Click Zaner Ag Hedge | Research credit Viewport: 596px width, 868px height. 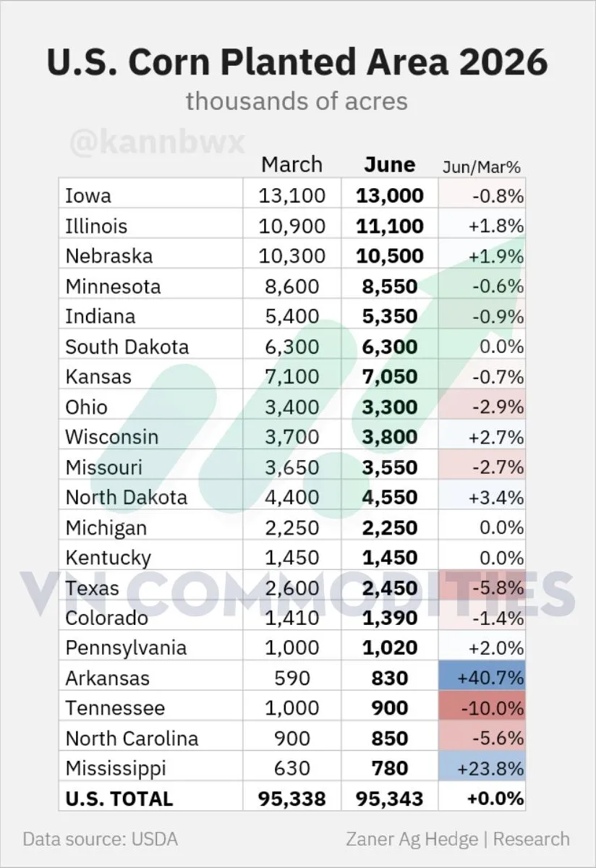(457, 840)
